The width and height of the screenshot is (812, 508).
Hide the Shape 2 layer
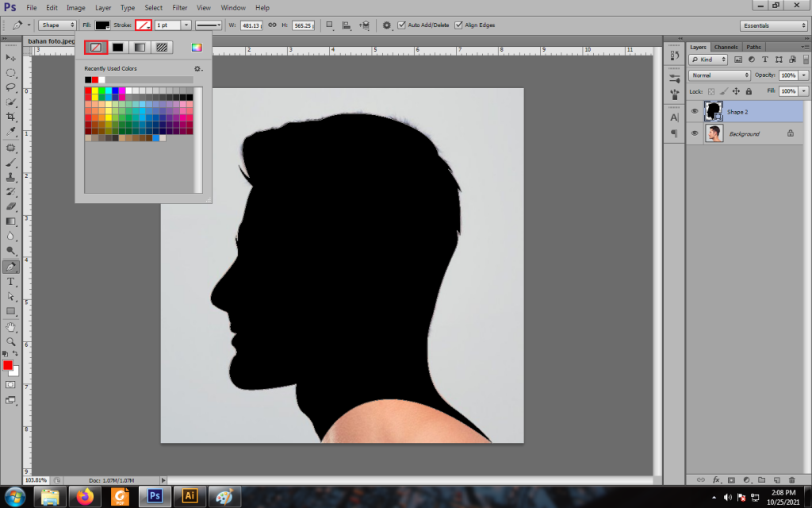click(695, 112)
